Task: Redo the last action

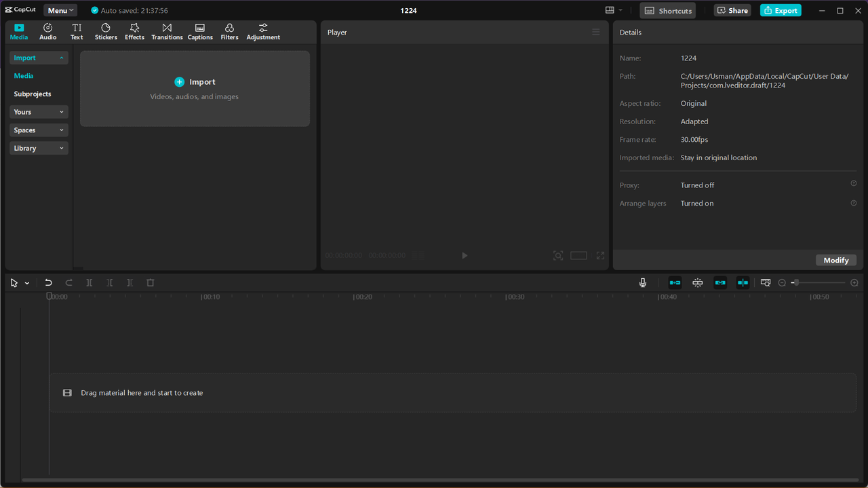Action: click(x=68, y=283)
